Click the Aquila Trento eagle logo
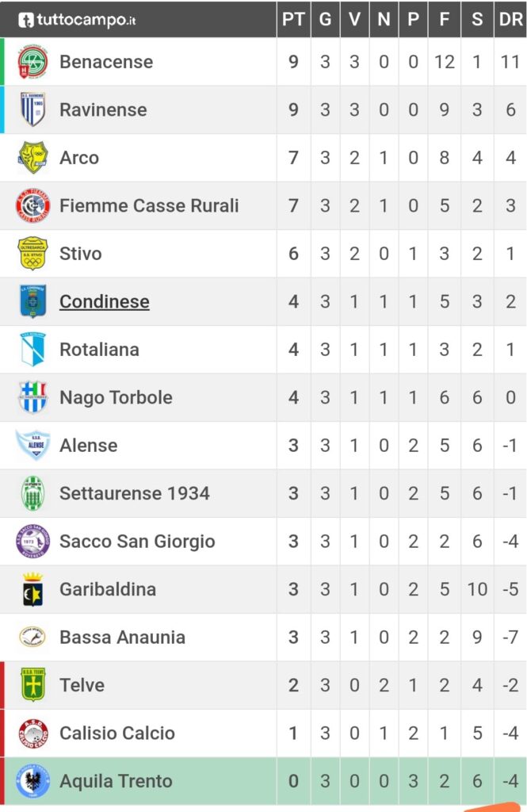527x812 pixels. pos(32,781)
